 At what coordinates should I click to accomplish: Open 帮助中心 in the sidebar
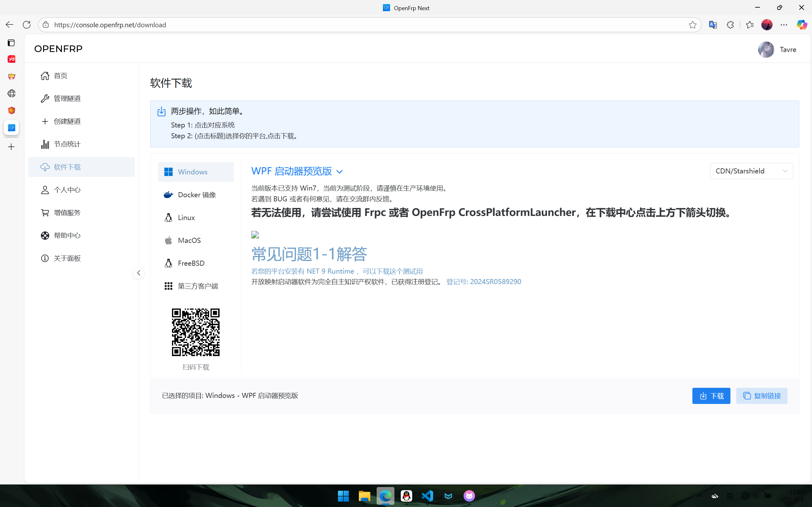tap(82, 235)
